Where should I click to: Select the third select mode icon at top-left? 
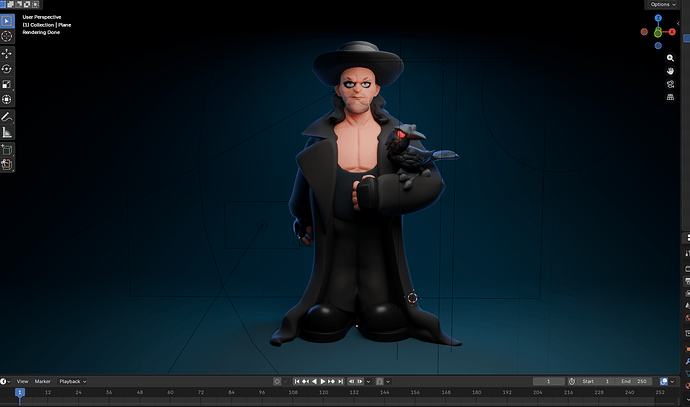(18, 4)
